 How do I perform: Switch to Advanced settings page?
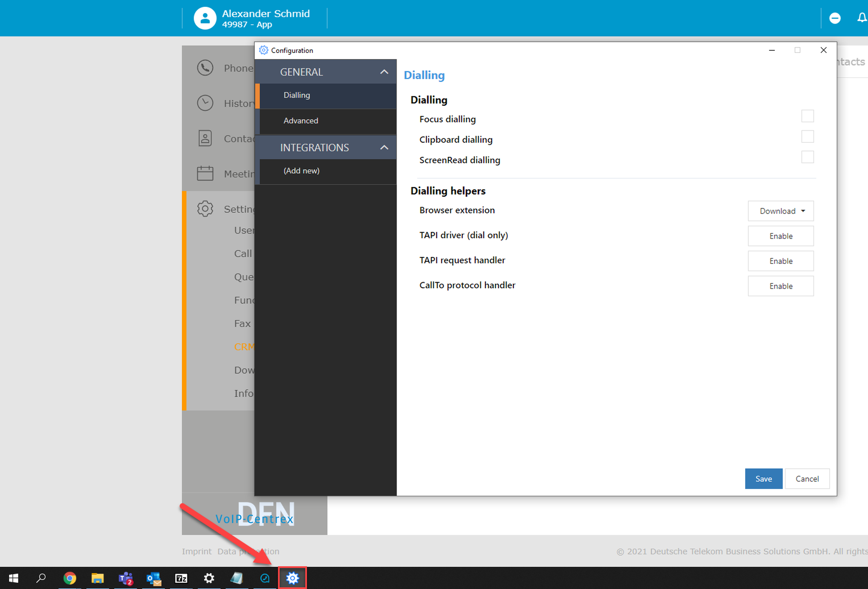301,121
